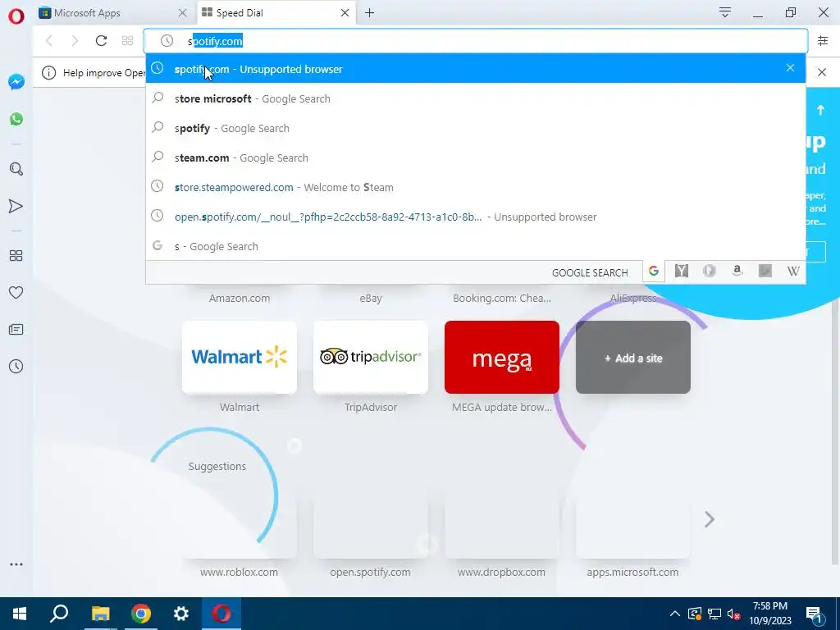Click the Help improve Opera info icon
The width and height of the screenshot is (840, 630).
[48, 72]
